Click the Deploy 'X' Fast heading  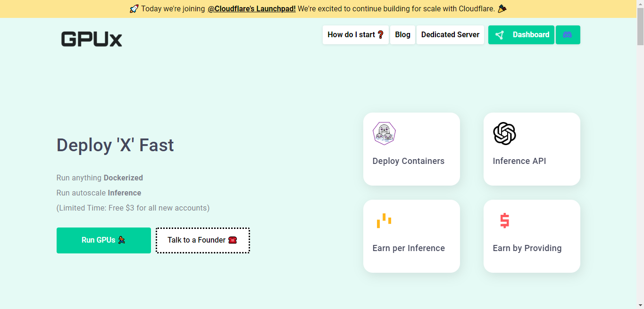[115, 145]
